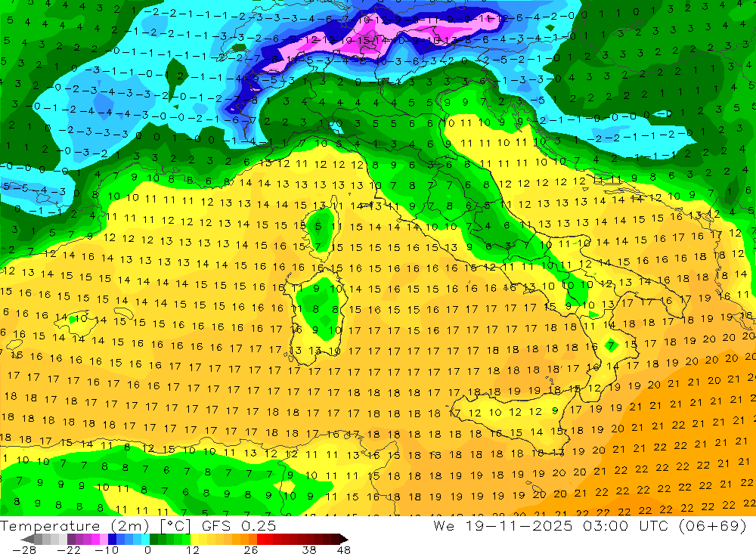Click the "-22" legend value

tap(69, 550)
